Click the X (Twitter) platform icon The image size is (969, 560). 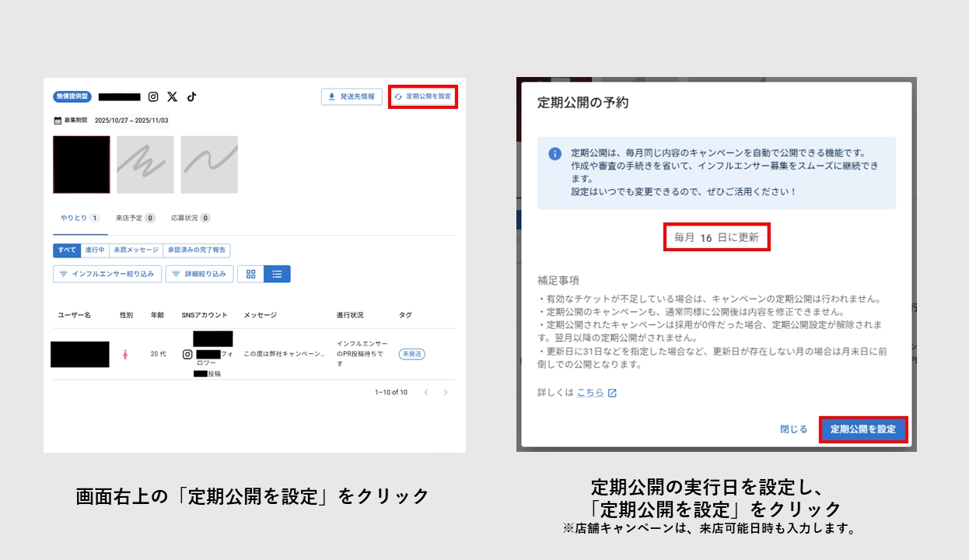point(171,96)
